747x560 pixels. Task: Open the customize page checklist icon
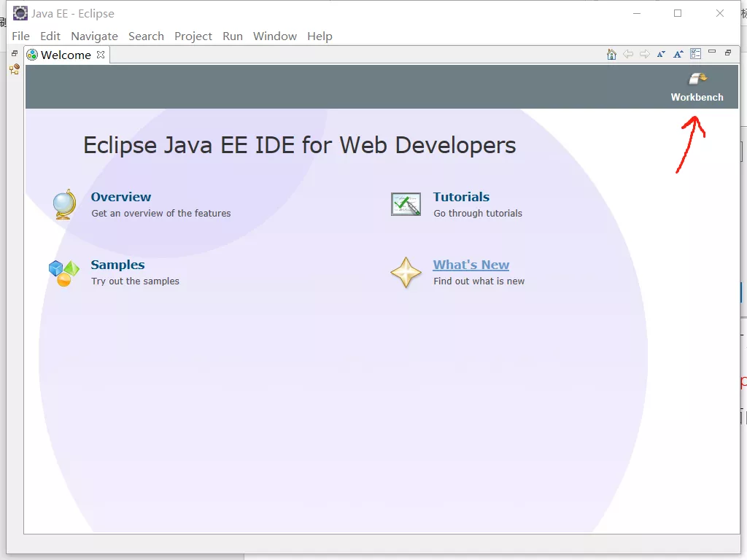[695, 54]
